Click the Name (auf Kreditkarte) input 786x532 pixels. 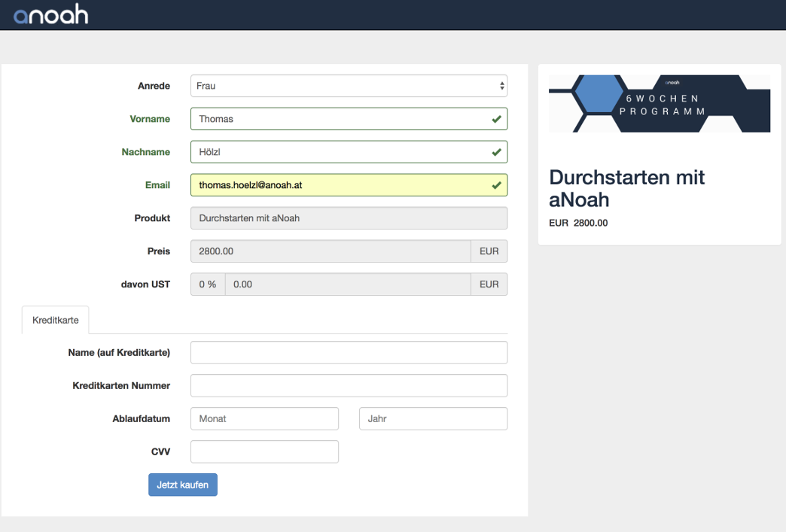point(349,352)
